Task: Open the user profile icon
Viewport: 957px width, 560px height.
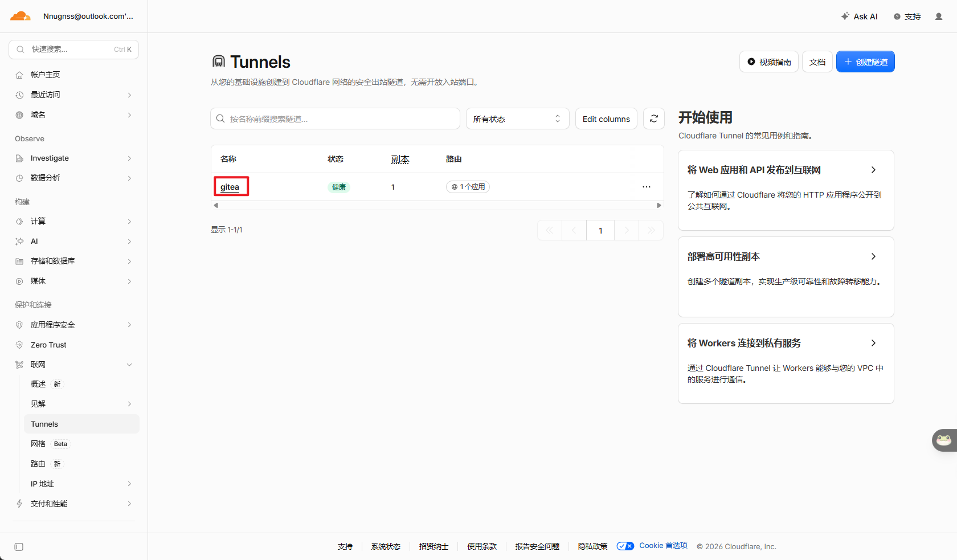Action: (939, 17)
